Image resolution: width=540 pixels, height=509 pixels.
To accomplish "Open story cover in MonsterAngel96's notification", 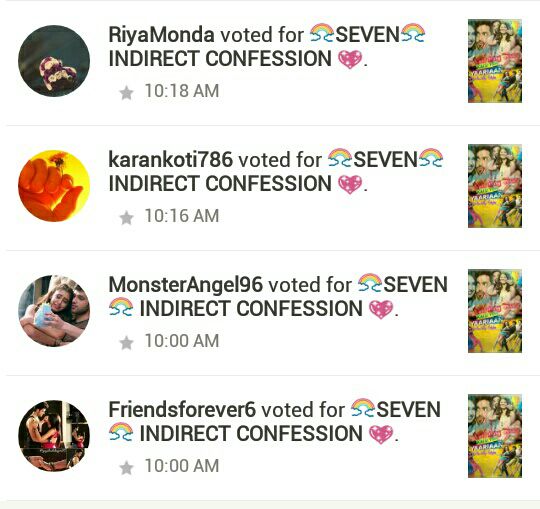I will 495,311.
